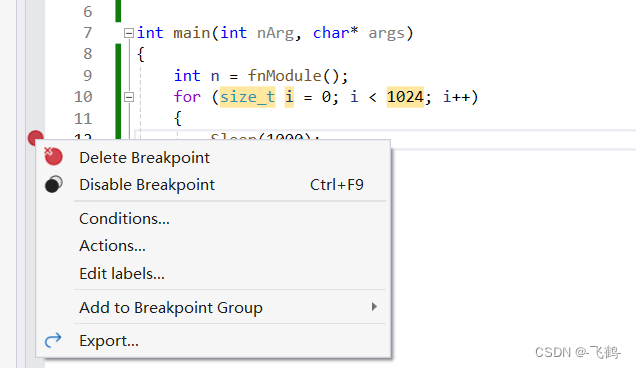Click the submenu arrow for Breakpoint Group
This screenshot has width=636, height=368.
(374, 307)
